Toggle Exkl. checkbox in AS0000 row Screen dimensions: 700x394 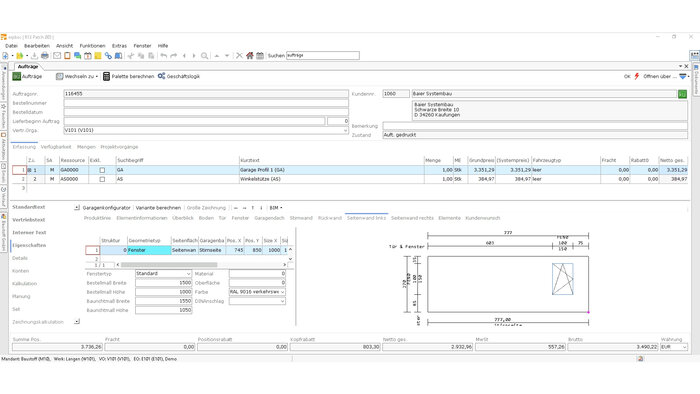[x=102, y=179]
